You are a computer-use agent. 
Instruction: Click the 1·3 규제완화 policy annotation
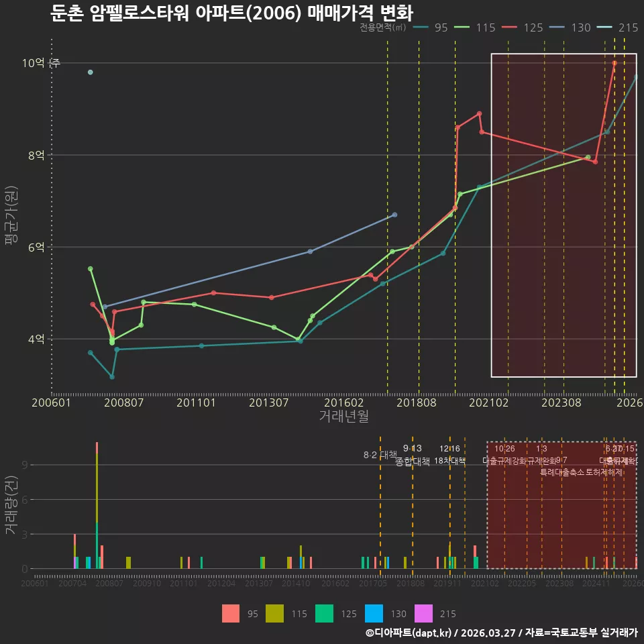tap(542, 455)
